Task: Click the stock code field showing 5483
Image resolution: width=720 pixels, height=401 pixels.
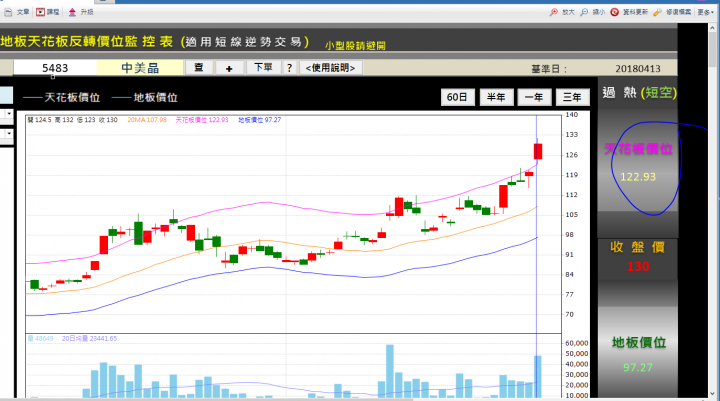Action: click(55, 68)
